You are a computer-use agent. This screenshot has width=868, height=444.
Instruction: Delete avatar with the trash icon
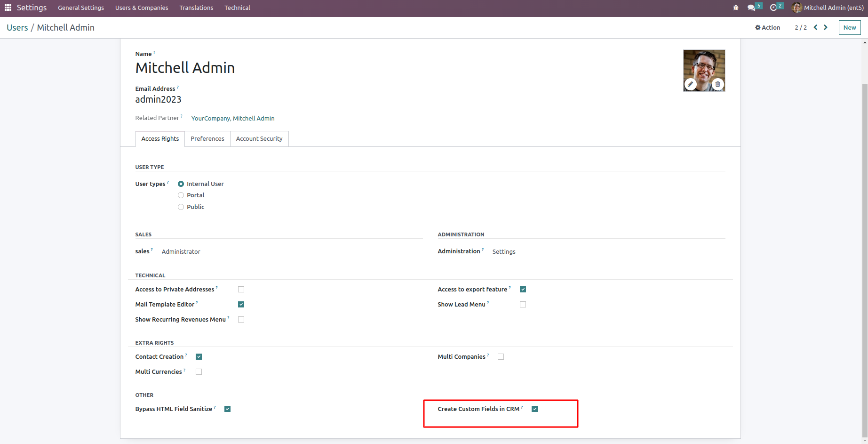[717, 84]
